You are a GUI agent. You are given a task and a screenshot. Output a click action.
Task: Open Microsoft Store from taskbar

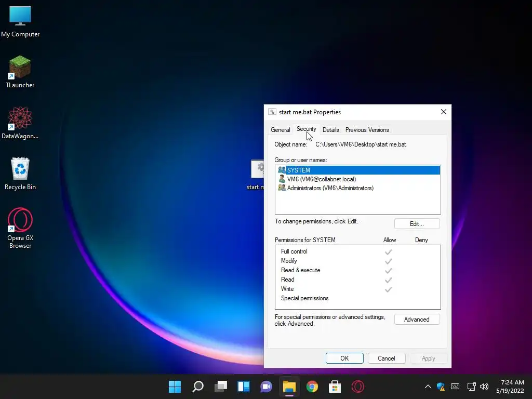click(335, 387)
